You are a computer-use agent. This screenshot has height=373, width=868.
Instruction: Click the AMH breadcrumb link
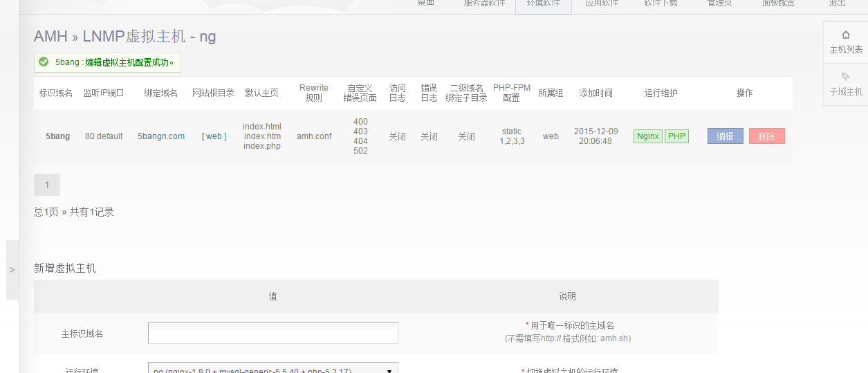click(50, 37)
